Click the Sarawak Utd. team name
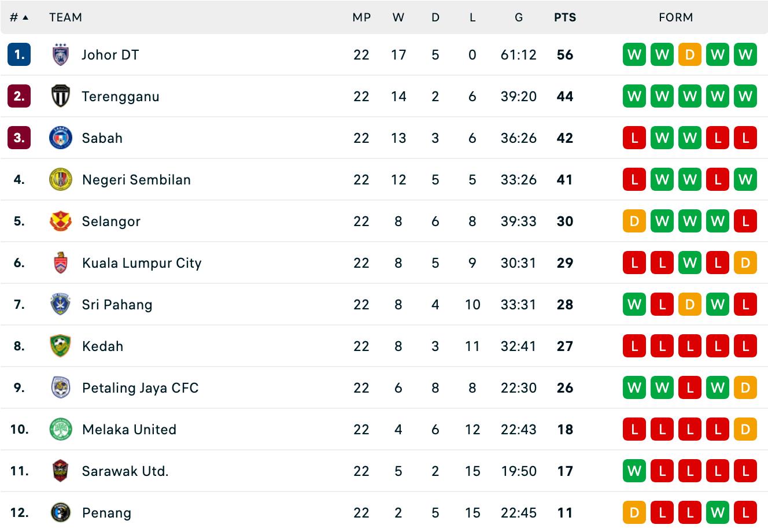The width and height of the screenshot is (768, 532). pyautogui.click(x=125, y=471)
